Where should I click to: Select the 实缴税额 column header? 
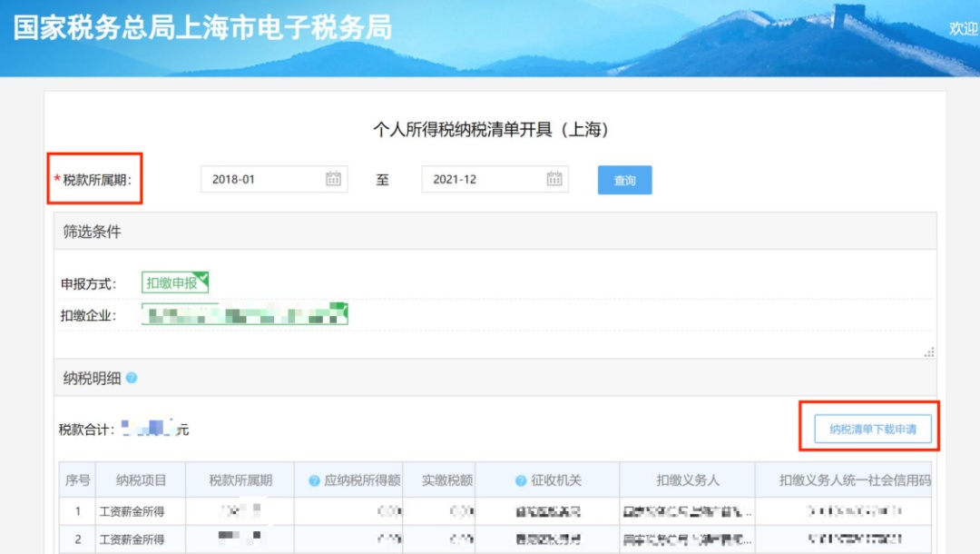[x=447, y=480]
